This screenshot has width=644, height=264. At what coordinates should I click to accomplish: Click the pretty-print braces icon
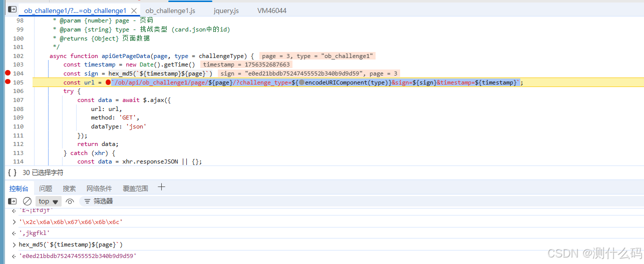(13, 172)
